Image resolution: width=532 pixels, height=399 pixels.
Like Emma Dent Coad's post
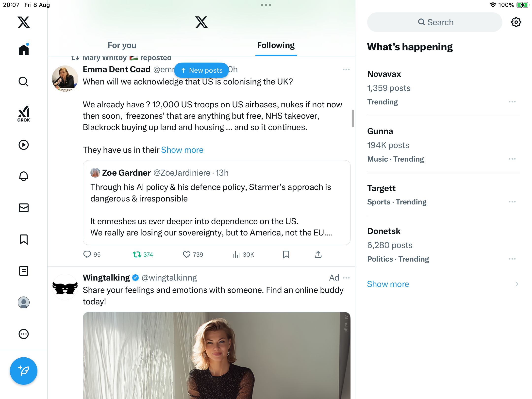(187, 254)
